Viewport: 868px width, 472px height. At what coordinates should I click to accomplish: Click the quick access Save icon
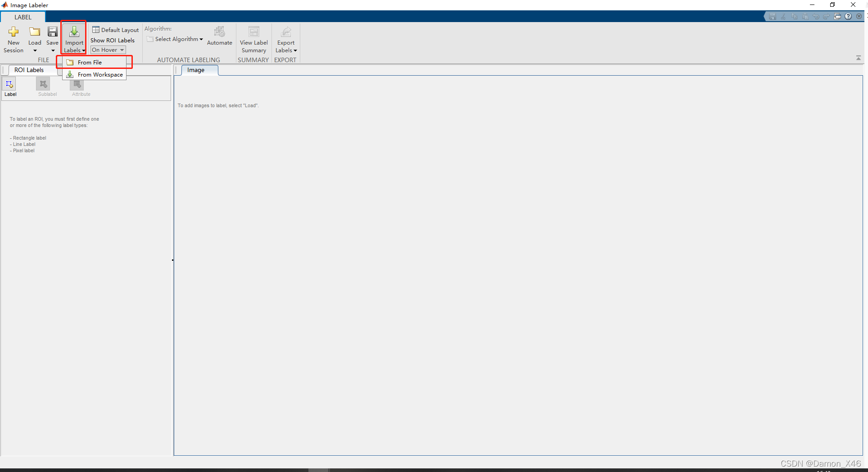pyautogui.click(x=773, y=17)
